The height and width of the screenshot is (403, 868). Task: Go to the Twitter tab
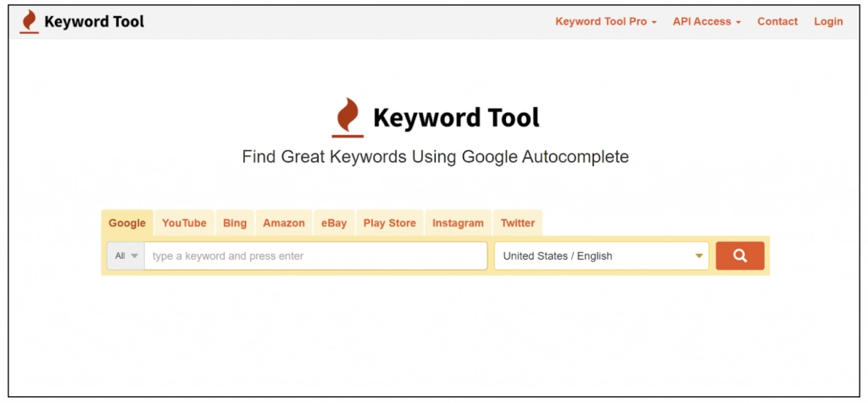(517, 223)
